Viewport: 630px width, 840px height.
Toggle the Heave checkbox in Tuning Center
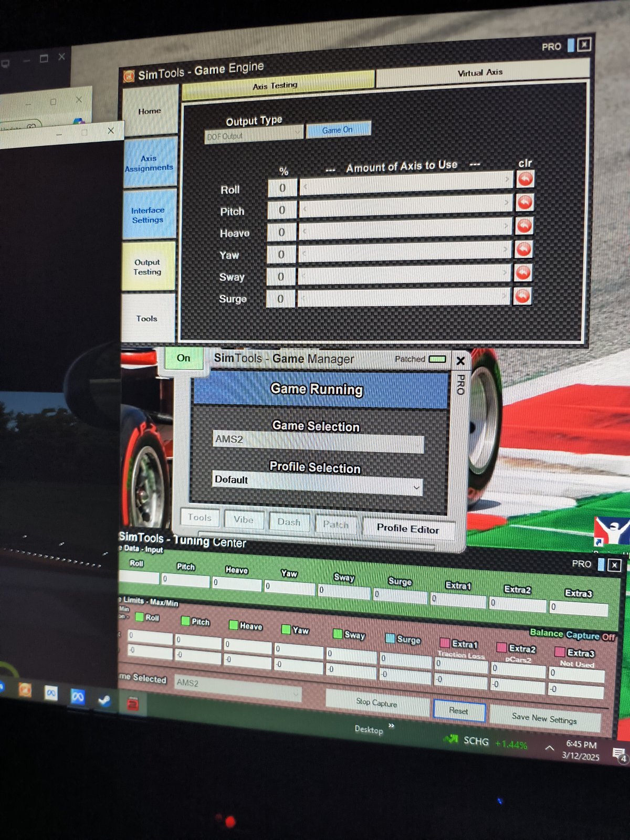[x=234, y=625]
